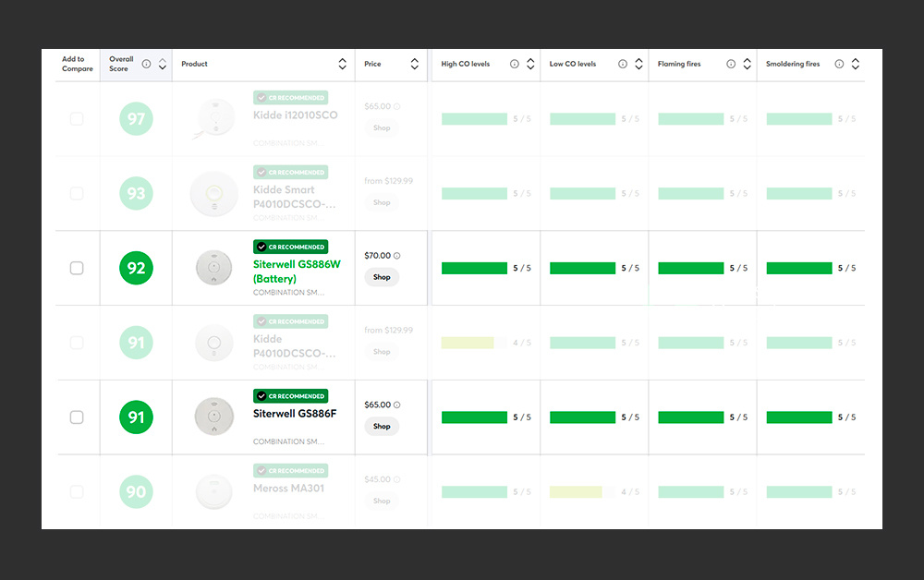Screen dimensions: 924x580
Task: Click the Smoldering fires info icon
Action: (839, 64)
